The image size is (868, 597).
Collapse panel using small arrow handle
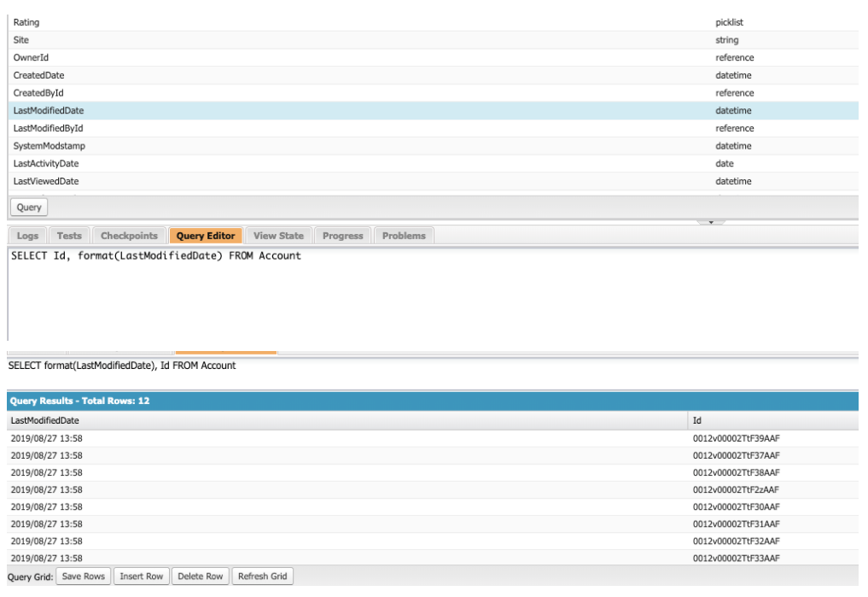click(x=711, y=222)
